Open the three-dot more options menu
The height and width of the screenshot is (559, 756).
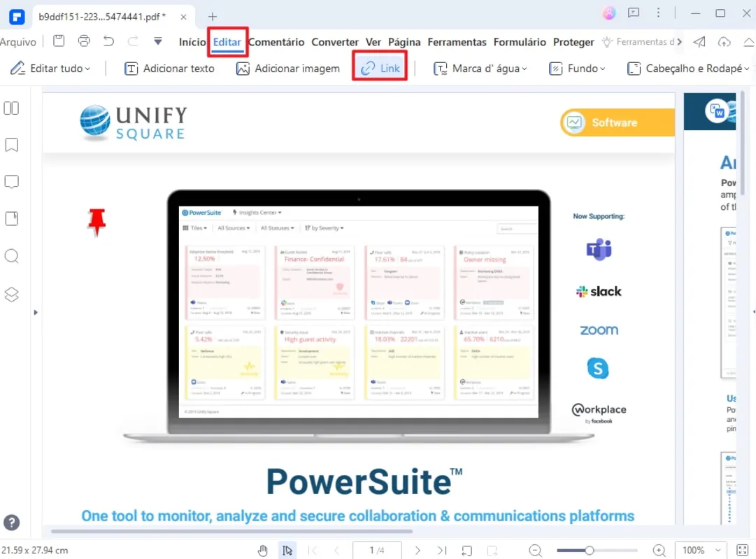pyautogui.click(x=658, y=13)
